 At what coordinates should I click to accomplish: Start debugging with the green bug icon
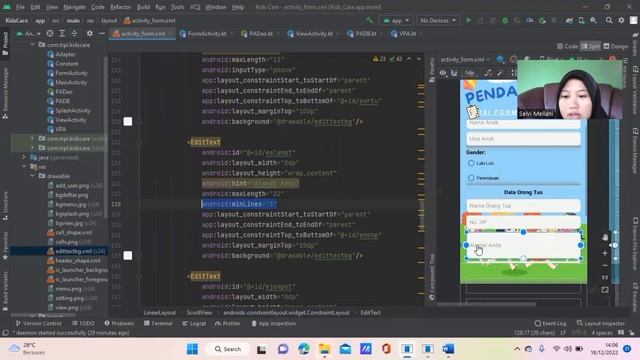[505, 20]
